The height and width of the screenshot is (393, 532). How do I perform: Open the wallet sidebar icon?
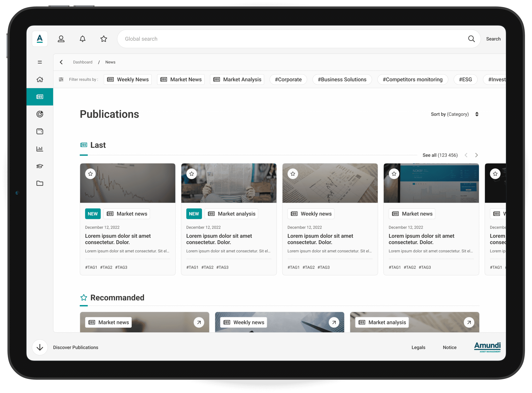coord(40,131)
